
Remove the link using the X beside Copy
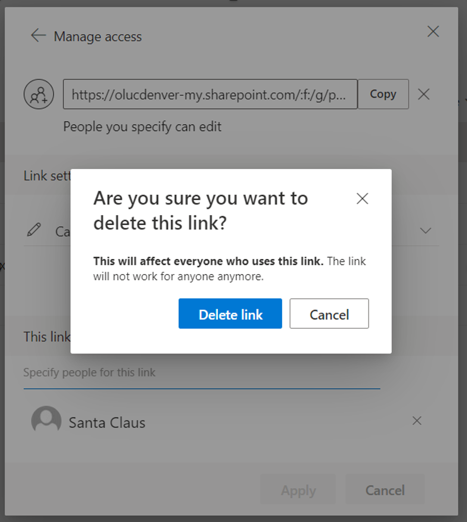coord(423,94)
